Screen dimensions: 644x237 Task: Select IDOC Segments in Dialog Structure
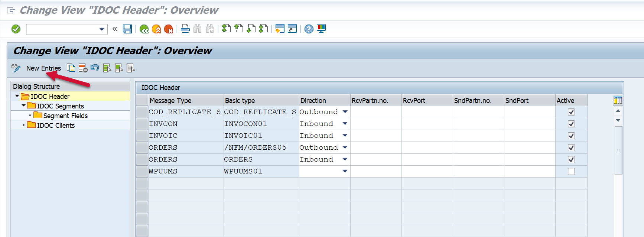pyautogui.click(x=60, y=106)
